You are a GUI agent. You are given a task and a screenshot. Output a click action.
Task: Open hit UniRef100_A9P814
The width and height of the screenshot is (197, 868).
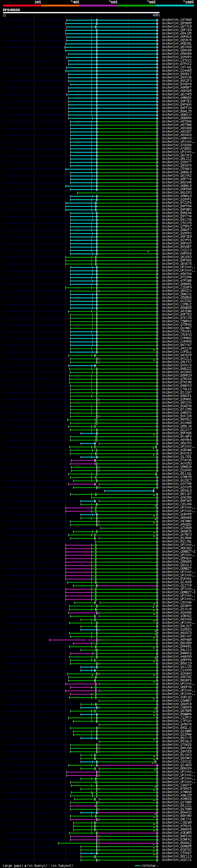(176, 37)
